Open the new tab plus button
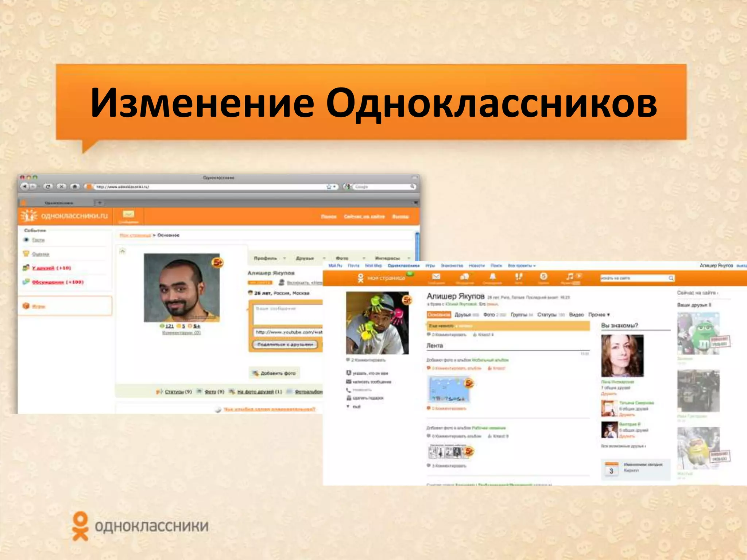 tap(100, 202)
